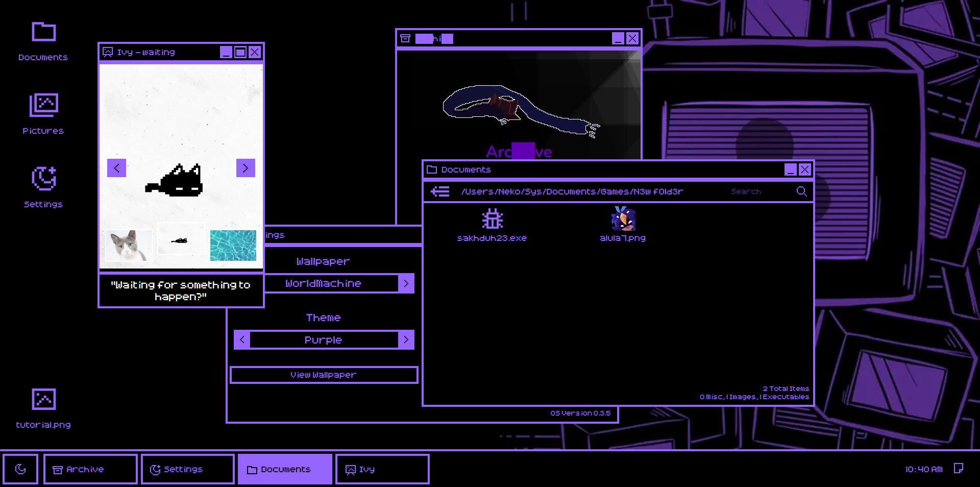Click the Documents button in the taskbar

tap(285, 469)
